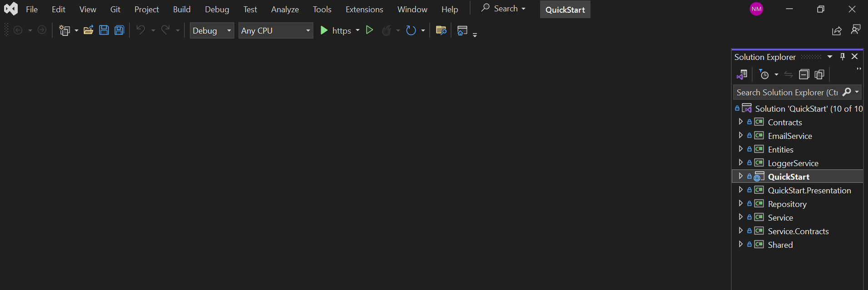Click the Navigate Backward icon

(18, 30)
